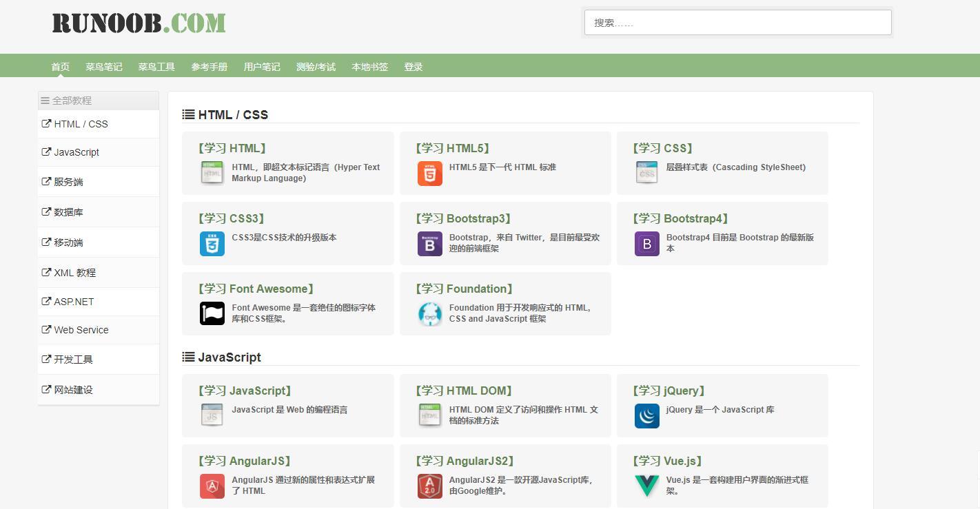Click external-link icon beside ASP.NET
This screenshot has width=980, height=509.
click(x=46, y=302)
